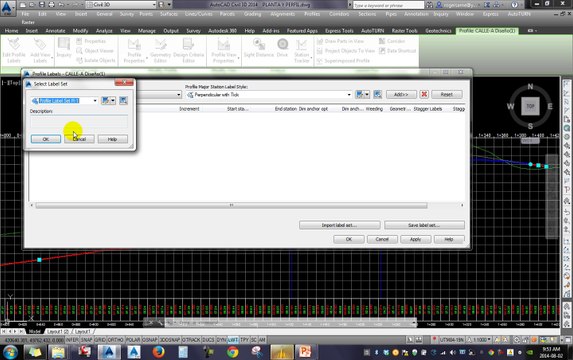The width and height of the screenshot is (573, 360).
Task: Expand edit-style dropdown beside Perpendicular with Tick
Action: tap(367, 95)
